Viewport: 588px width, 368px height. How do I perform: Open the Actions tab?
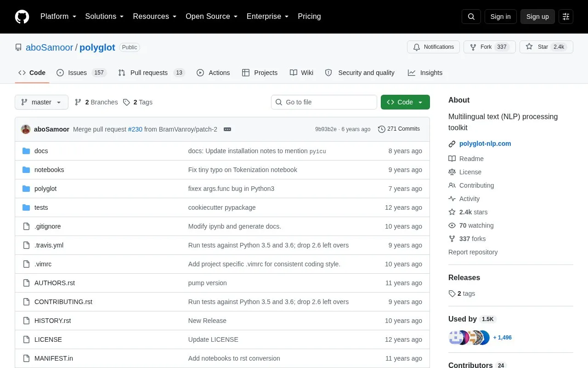[213, 73]
